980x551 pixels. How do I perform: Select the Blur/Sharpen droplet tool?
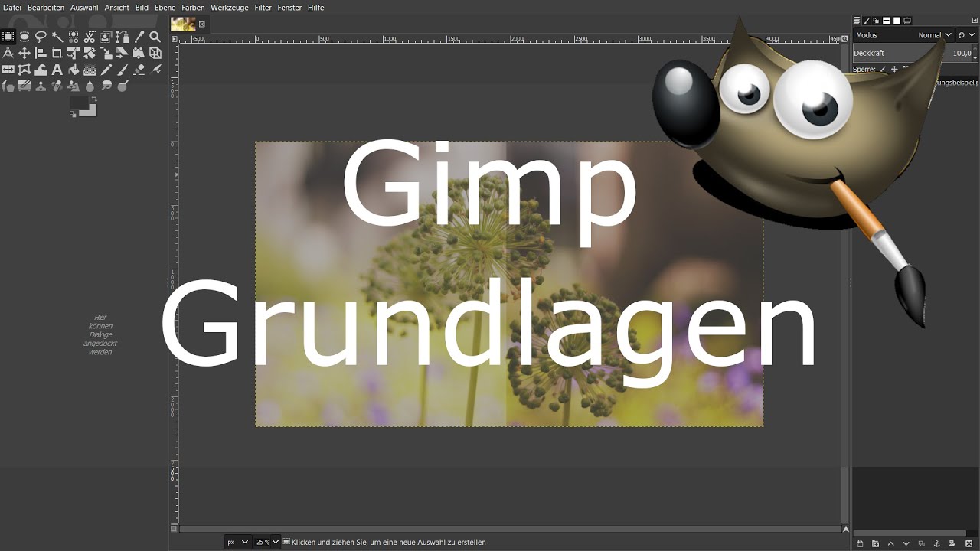[x=90, y=86]
